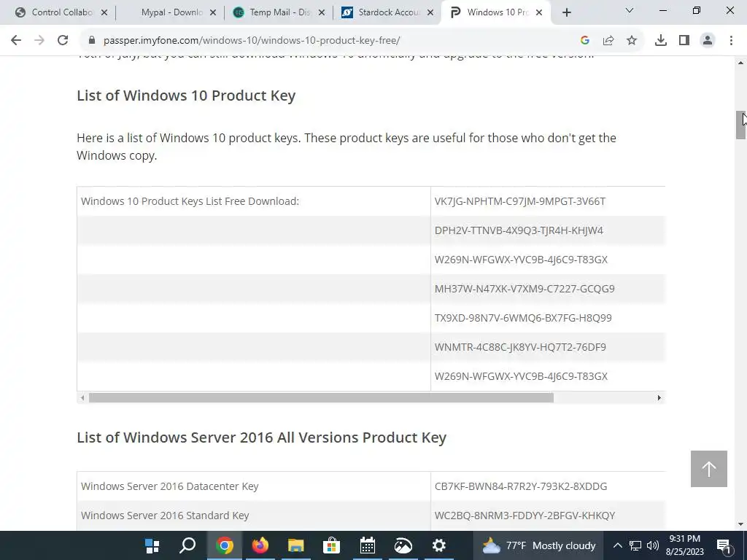This screenshot has width=747, height=560.
Task: Bookmark this page with the star
Action: coord(632,41)
